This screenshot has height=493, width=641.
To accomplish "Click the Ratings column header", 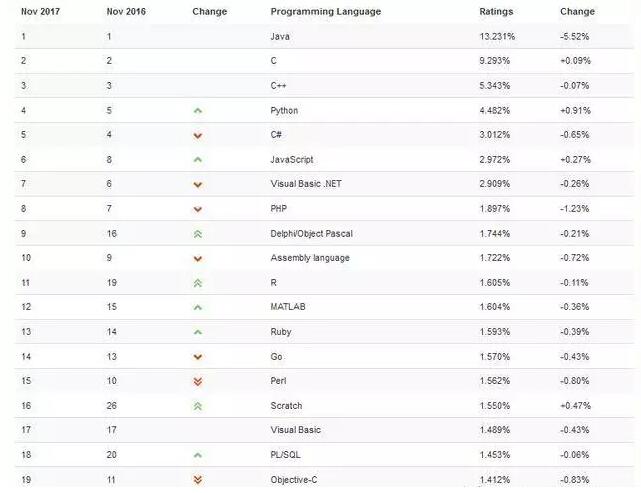I will [x=496, y=12].
